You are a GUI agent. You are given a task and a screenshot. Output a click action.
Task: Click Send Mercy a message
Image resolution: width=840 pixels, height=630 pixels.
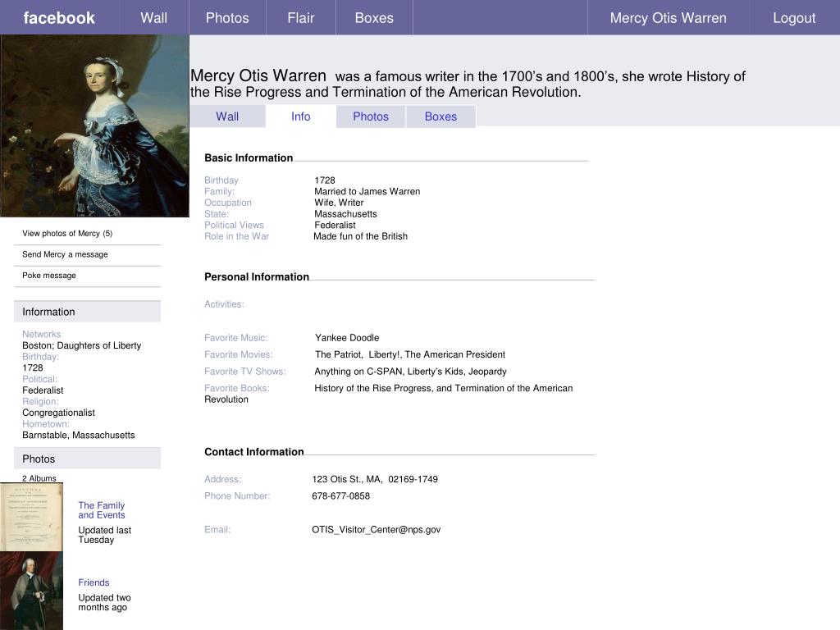click(65, 254)
